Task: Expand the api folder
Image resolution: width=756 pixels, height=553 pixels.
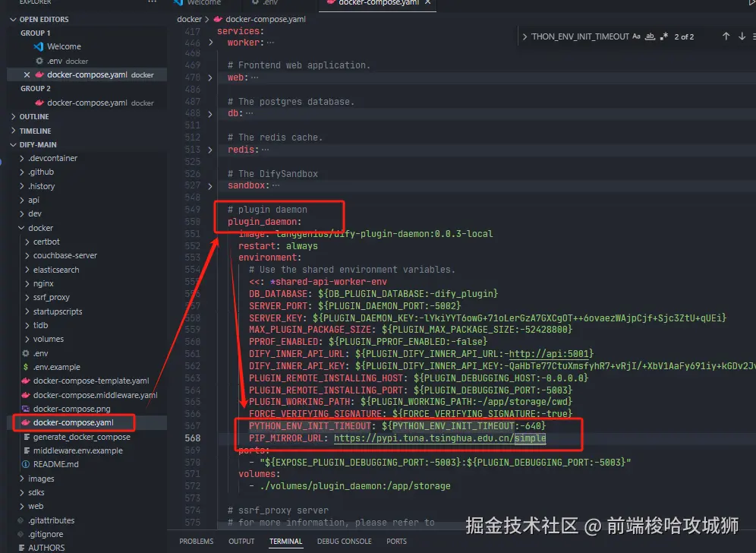Action: pos(22,200)
